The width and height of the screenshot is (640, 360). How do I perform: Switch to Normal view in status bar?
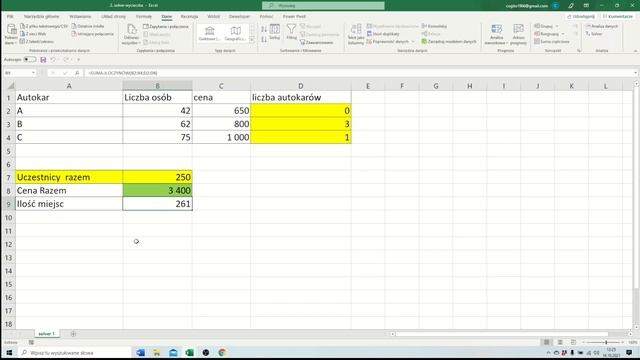pyautogui.click(x=547, y=342)
